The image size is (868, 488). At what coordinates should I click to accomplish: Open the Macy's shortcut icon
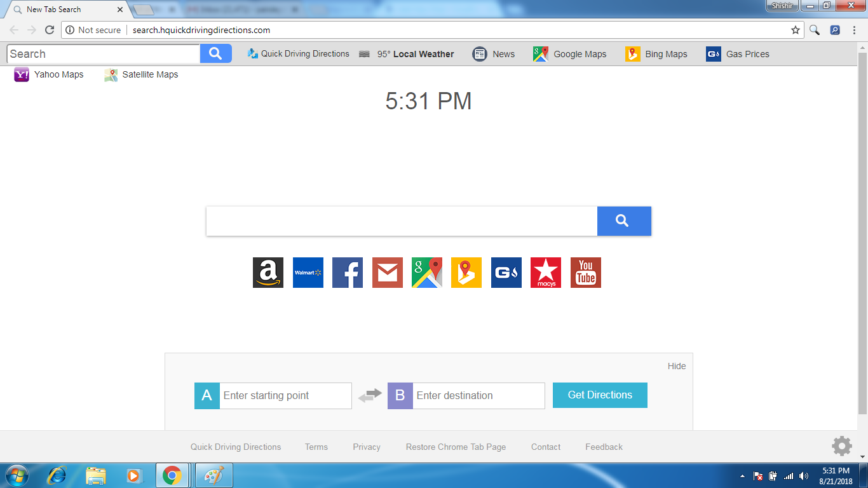point(546,272)
